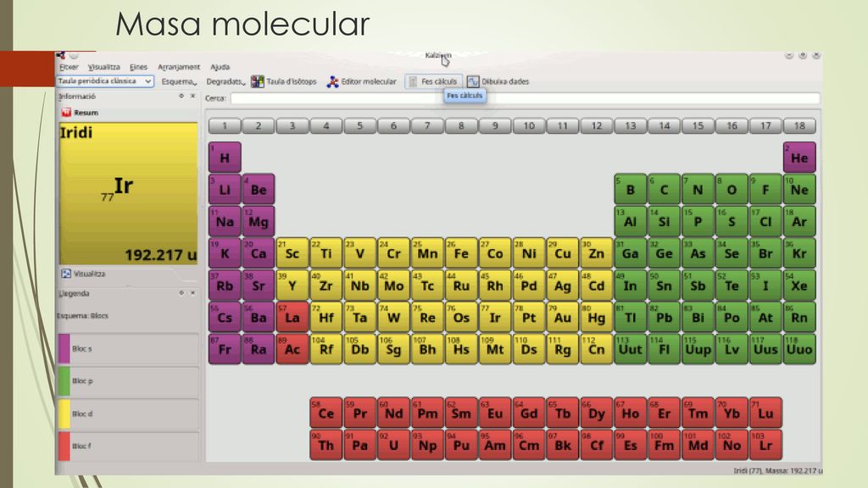
Task: Select the Cerium (Ce) element
Action: (x=326, y=413)
